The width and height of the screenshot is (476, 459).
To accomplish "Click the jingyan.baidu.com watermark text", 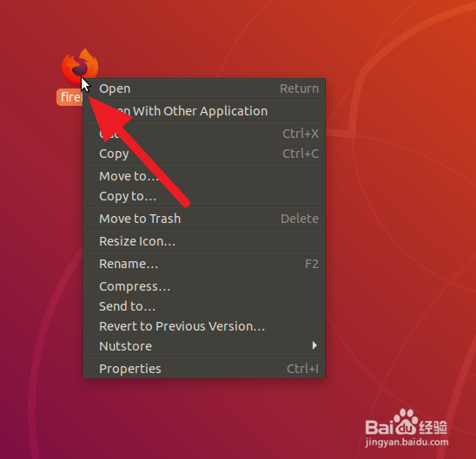I will [407, 443].
